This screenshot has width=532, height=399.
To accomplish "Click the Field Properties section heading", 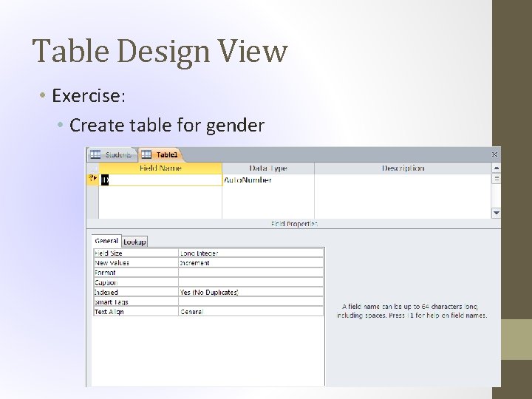I will coord(294,224).
